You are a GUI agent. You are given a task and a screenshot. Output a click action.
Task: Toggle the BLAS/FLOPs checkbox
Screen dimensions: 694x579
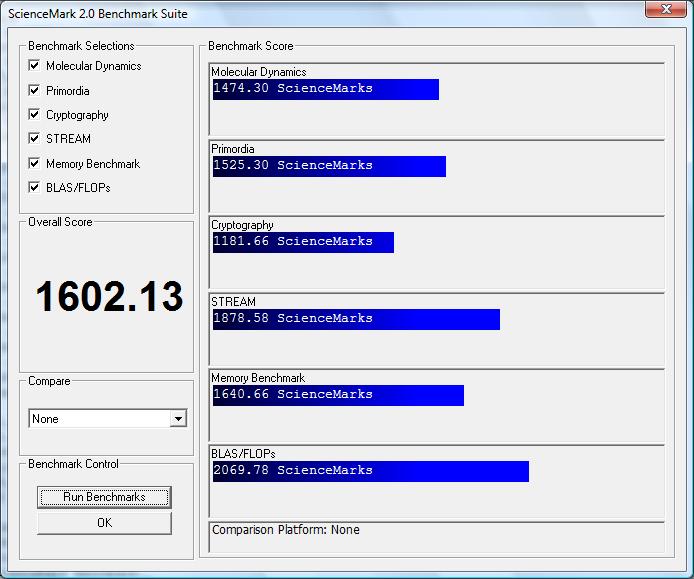point(34,187)
